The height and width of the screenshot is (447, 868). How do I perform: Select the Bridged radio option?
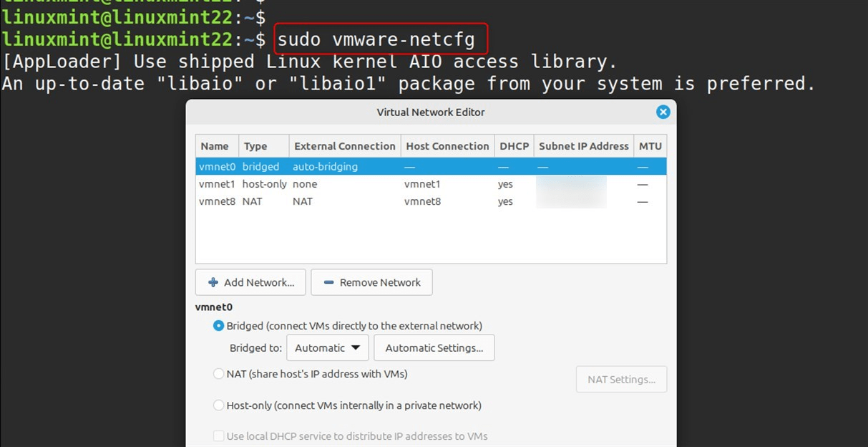click(219, 326)
